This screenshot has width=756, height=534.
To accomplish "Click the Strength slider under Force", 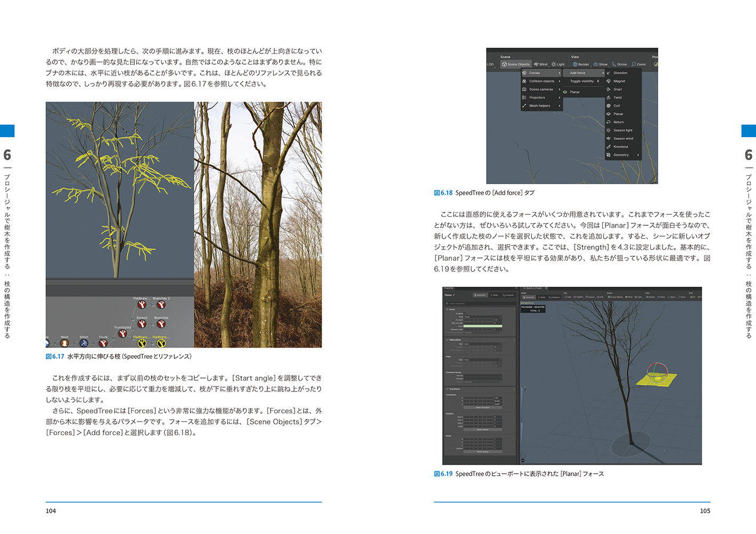I will click(x=478, y=320).
